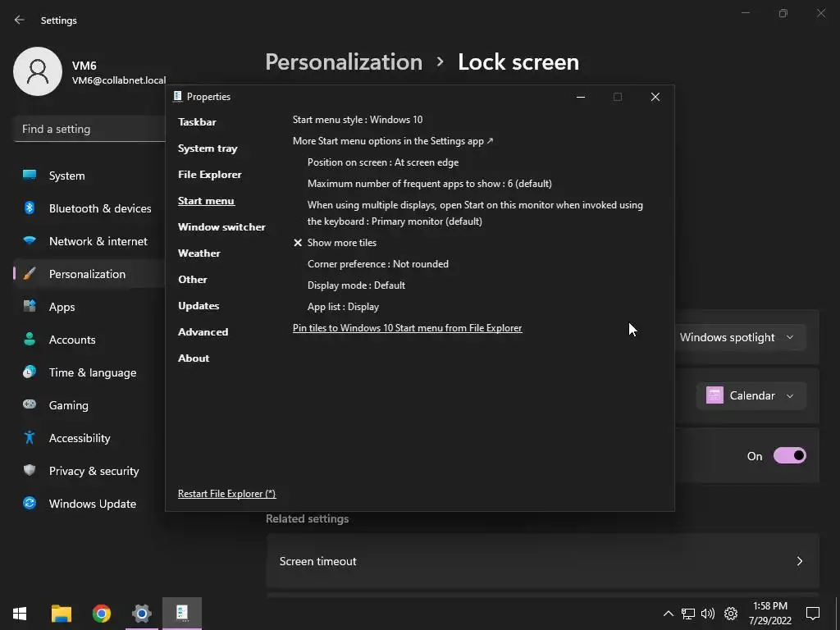Switch to Settings app in taskbar
The image size is (840, 630).
tap(141, 614)
